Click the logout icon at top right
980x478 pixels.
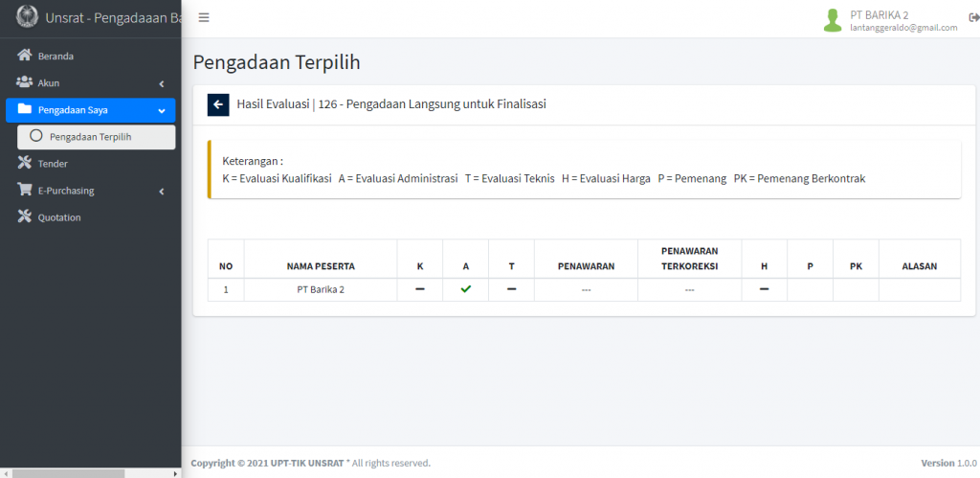click(973, 18)
